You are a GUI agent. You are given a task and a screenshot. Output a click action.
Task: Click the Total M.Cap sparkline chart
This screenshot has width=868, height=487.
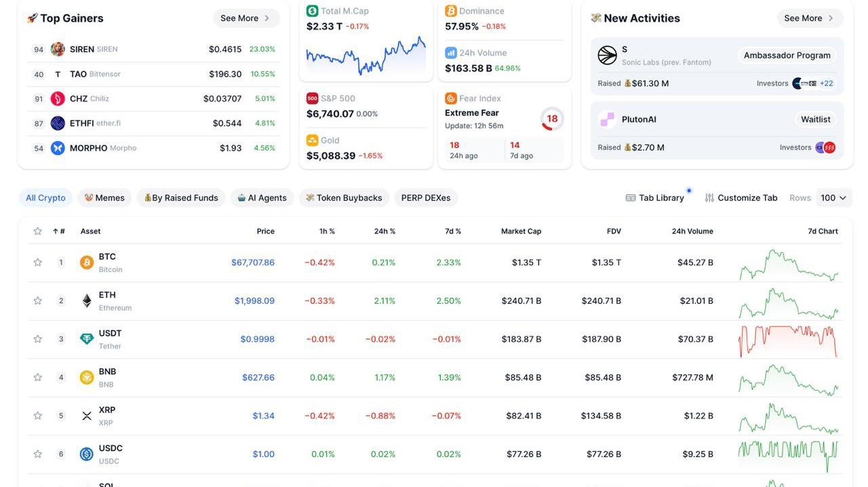point(366,56)
